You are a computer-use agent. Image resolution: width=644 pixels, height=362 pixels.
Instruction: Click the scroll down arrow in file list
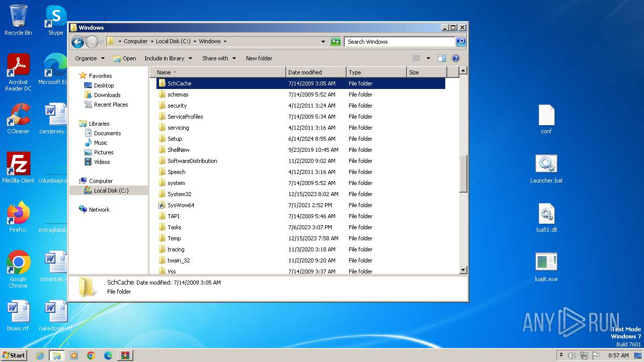pyautogui.click(x=463, y=270)
